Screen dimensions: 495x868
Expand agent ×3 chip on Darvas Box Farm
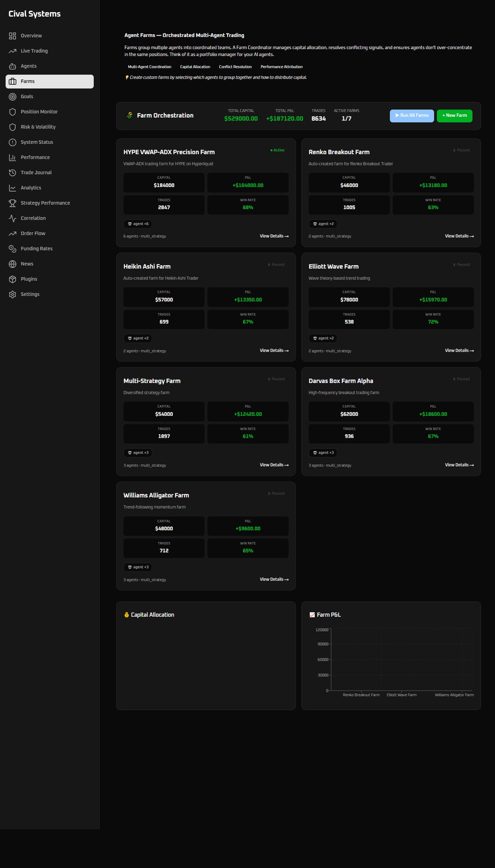(x=323, y=453)
